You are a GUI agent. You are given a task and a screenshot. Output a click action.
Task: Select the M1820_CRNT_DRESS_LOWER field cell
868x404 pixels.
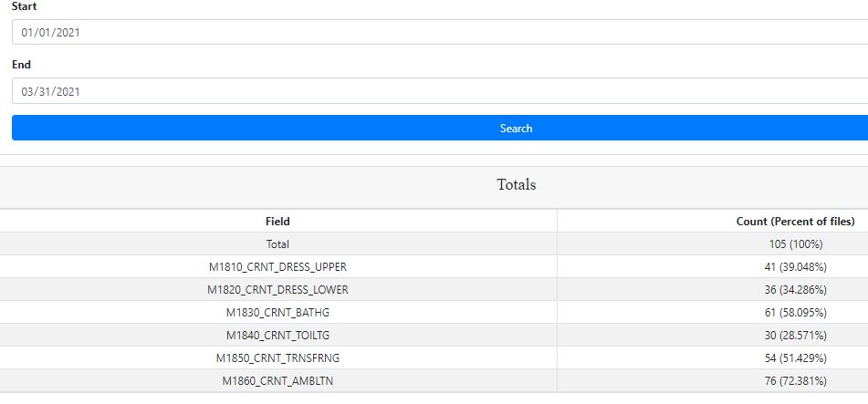click(x=277, y=290)
